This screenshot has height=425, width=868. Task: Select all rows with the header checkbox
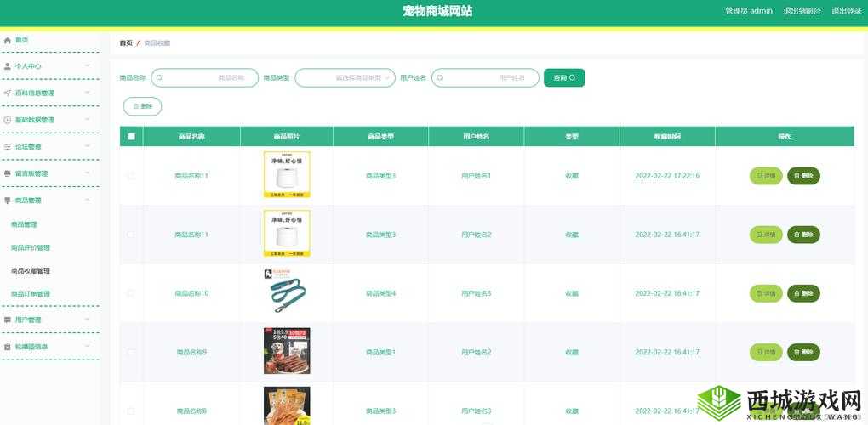pyautogui.click(x=131, y=137)
